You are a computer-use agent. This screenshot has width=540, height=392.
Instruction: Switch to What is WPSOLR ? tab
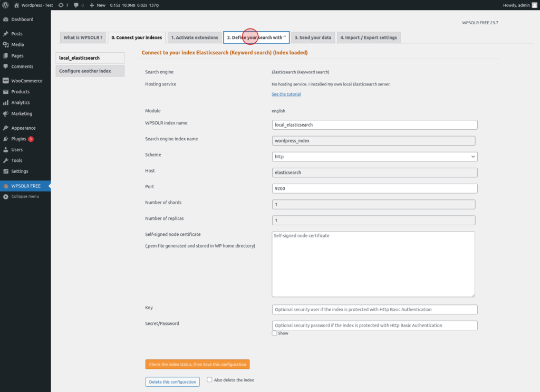[x=83, y=37]
